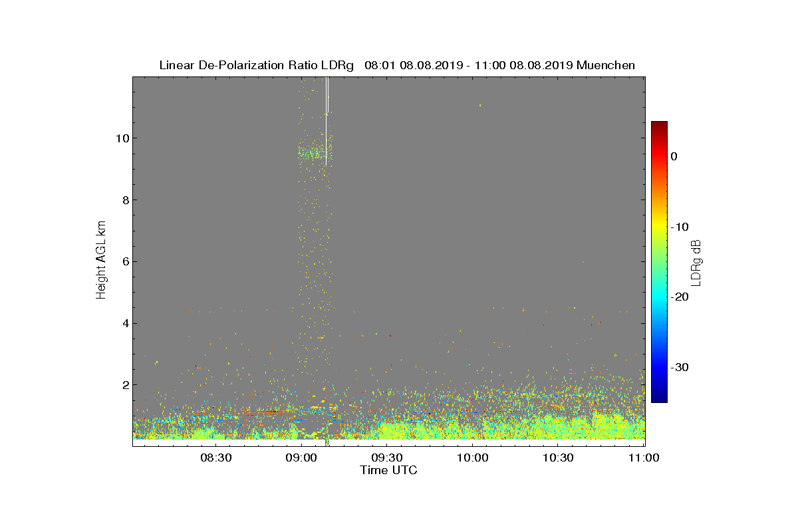This screenshot has width=798, height=532.
Task: Click the colorbar value '-10'
Action: tap(680, 227)
